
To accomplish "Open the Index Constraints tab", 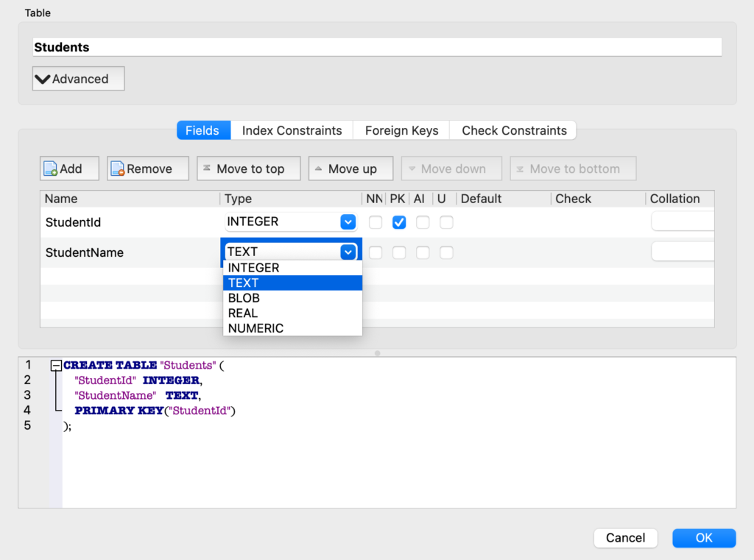I will pyautogui.click(x=292, y=130).
